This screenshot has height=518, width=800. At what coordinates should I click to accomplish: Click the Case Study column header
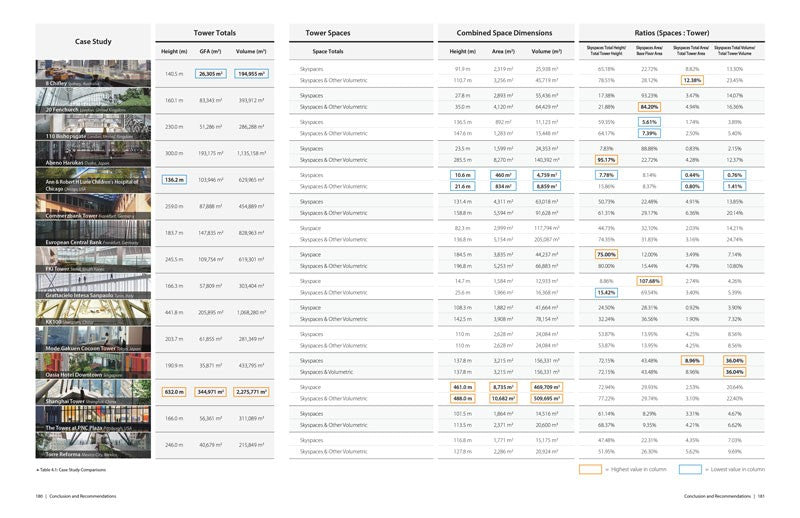[x=93, y=41]
